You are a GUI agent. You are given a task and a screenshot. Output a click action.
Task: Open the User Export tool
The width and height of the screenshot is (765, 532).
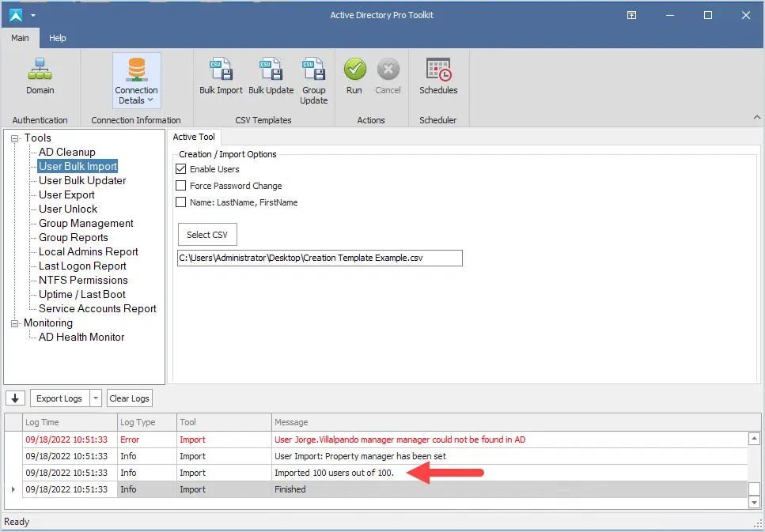(66, 194)
